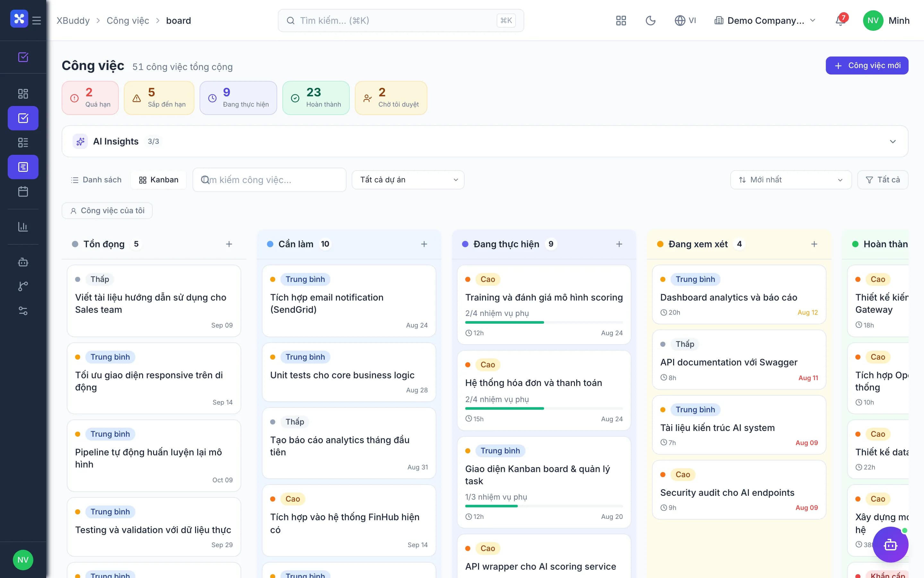Open the highlighted document sidebar icon
The height and width of the screenshot is (578, 924).
coord(23,167)
